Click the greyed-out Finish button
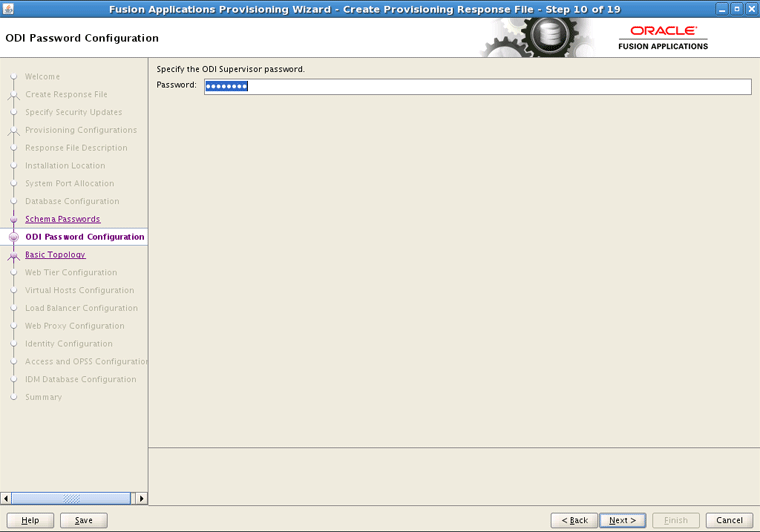The height and width of the screenshot is (532, 760). point(676,520)
